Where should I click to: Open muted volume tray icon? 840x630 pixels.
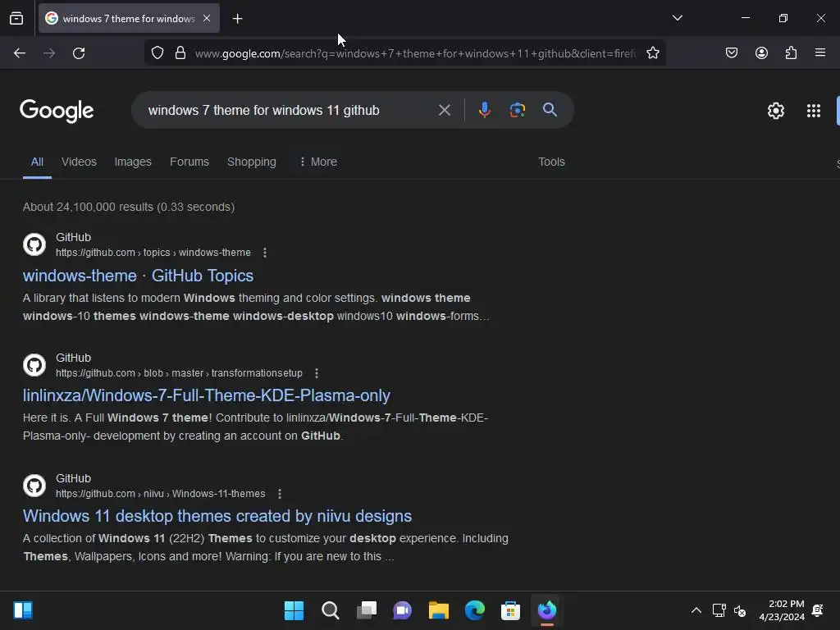click(740, 610)
